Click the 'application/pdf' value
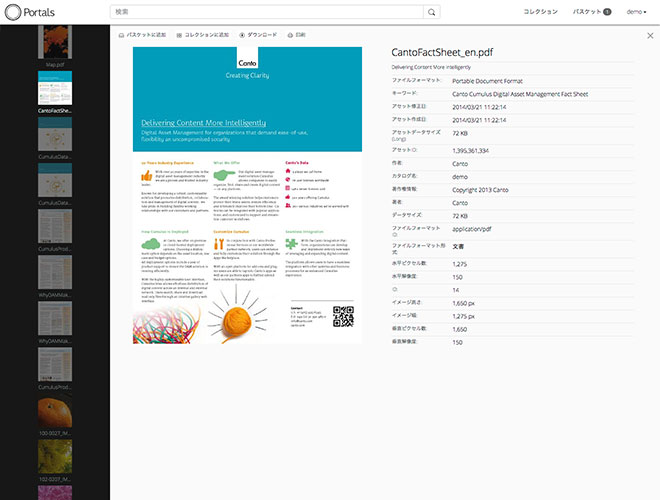The height and width of the screenshot is (500, 660). (x=472, y=229)
